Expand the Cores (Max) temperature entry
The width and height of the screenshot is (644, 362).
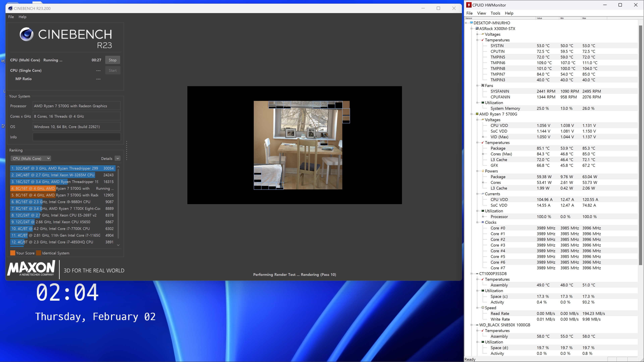click(483, 154)
